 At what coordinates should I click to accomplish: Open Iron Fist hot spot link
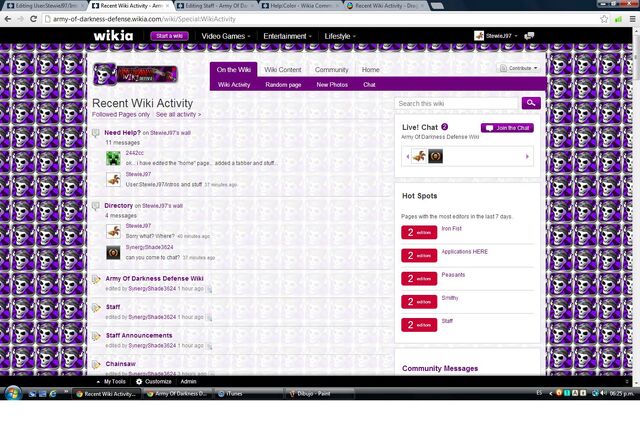click(451, 229)
